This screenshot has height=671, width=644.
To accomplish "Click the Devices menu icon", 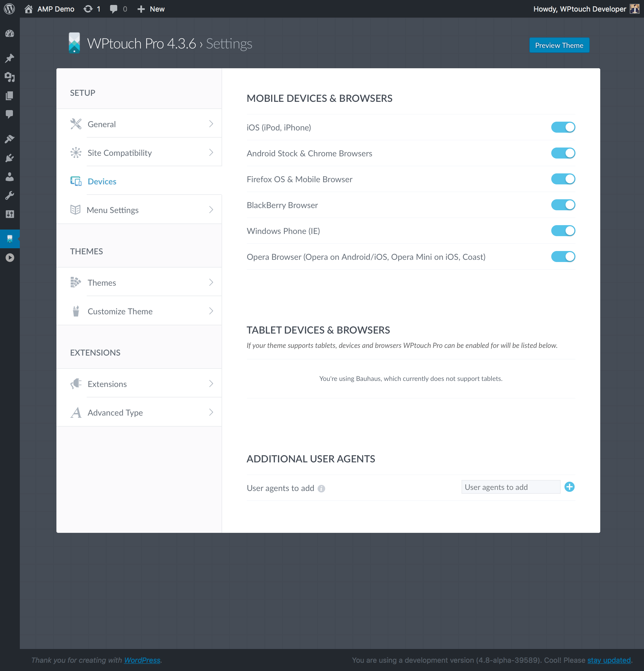I will [x=75, y=181].
